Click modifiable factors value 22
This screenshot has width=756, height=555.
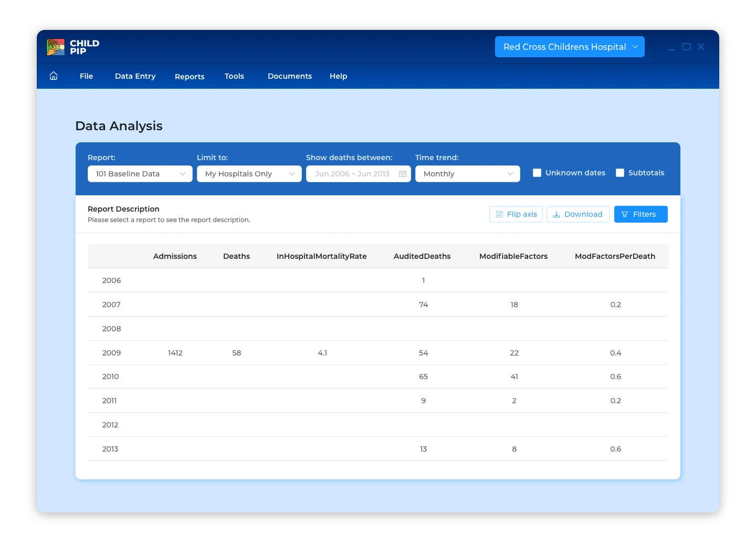pyautogui.click(x=514, y=353)
